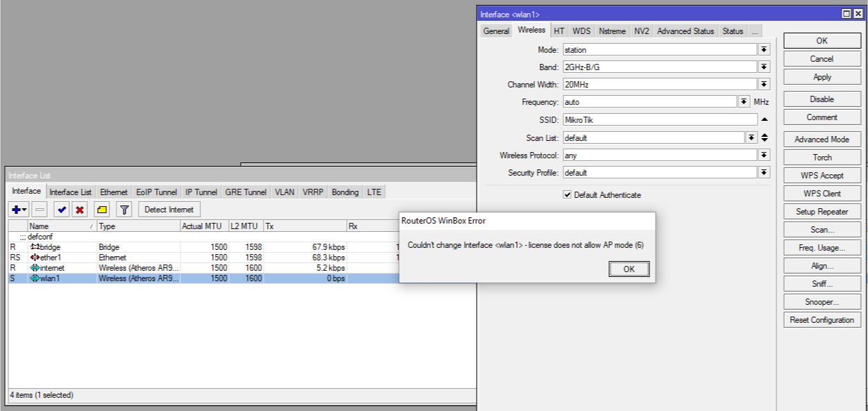
Task: Click the yellow Comment note icon
Action: click(x=102, y=210)
